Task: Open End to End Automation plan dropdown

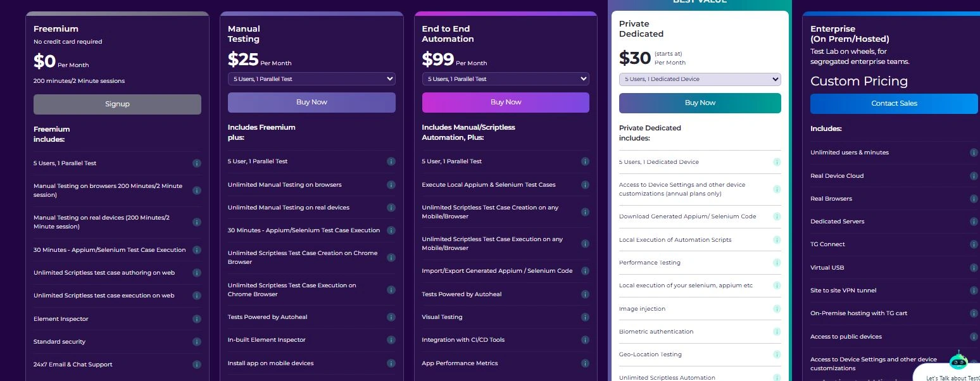Action: click(x=505, y=79)
